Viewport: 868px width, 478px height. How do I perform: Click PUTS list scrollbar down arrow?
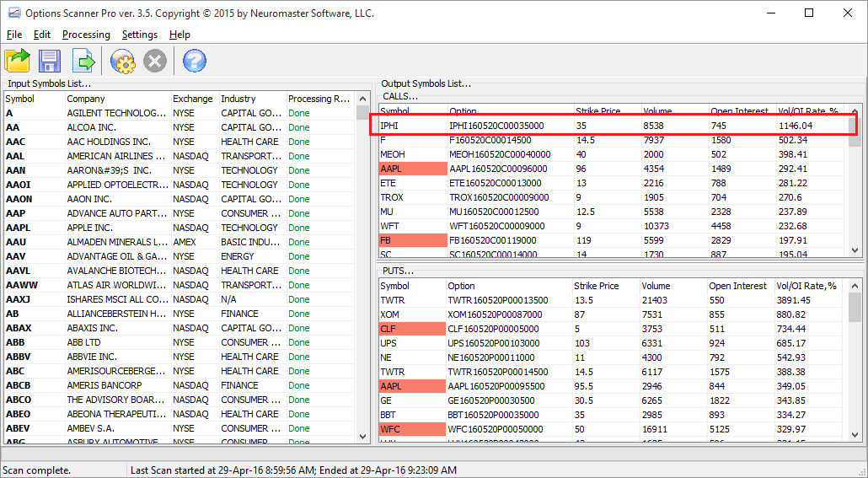[x=855, y=435]
